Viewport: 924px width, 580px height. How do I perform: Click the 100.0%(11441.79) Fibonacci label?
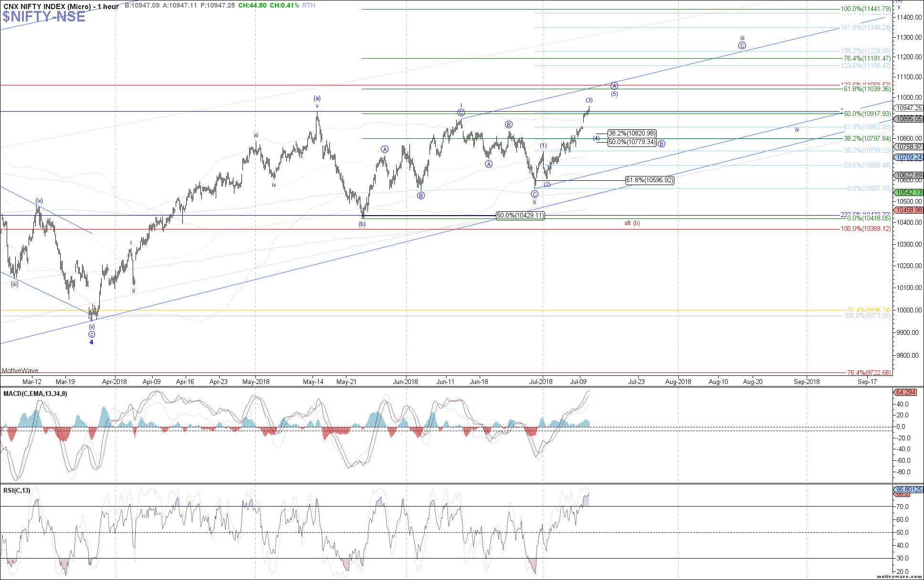[865, 9]
